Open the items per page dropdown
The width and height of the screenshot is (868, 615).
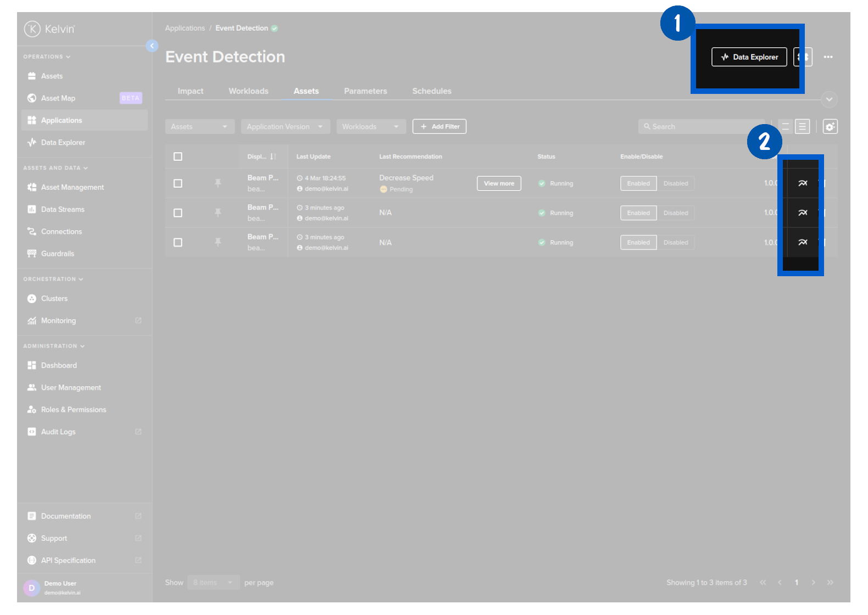point(213,583)
